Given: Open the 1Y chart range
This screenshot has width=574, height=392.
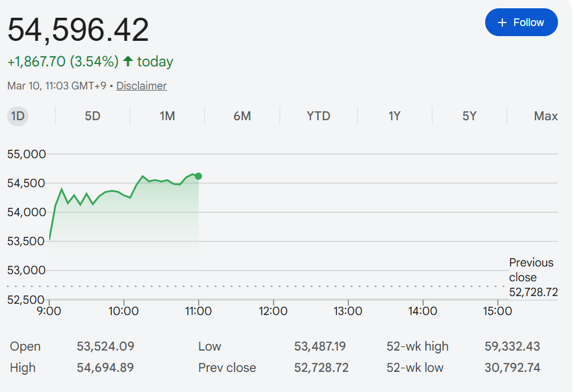Looking at the screenshot, I should point(395,116).
